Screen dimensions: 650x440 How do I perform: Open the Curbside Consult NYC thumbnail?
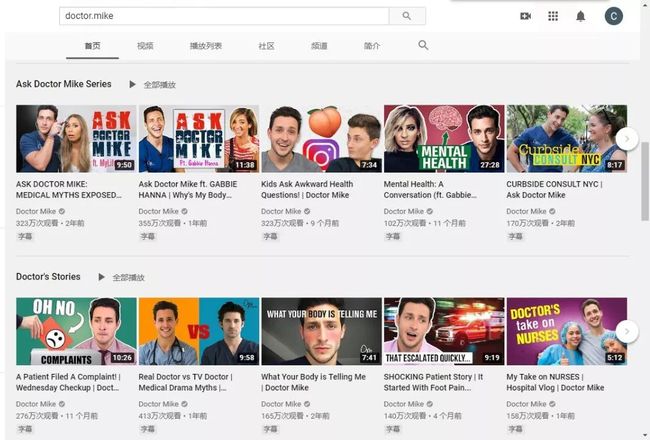pyautogui.click(x=567, y=139)
